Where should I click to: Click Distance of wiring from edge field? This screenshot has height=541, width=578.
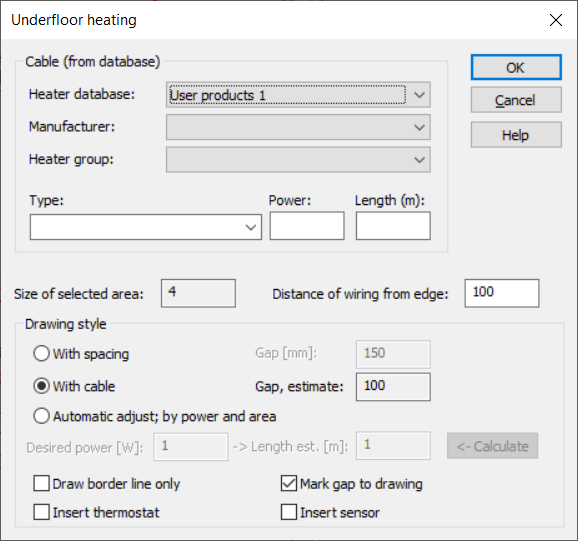click(x=502, y=293)
